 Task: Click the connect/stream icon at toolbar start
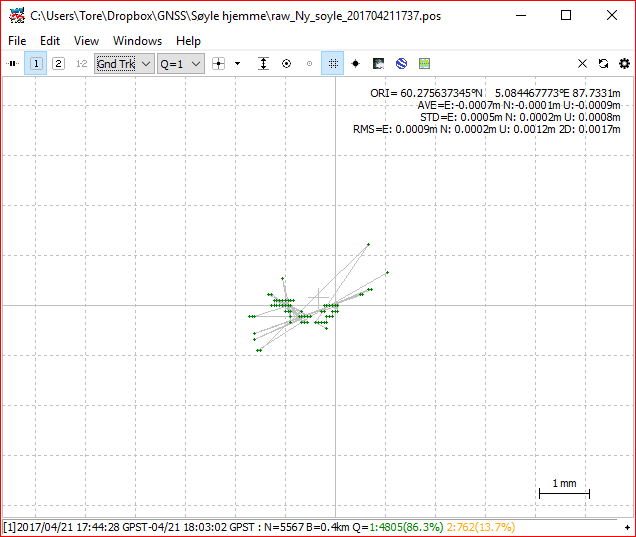pos(13,64)
